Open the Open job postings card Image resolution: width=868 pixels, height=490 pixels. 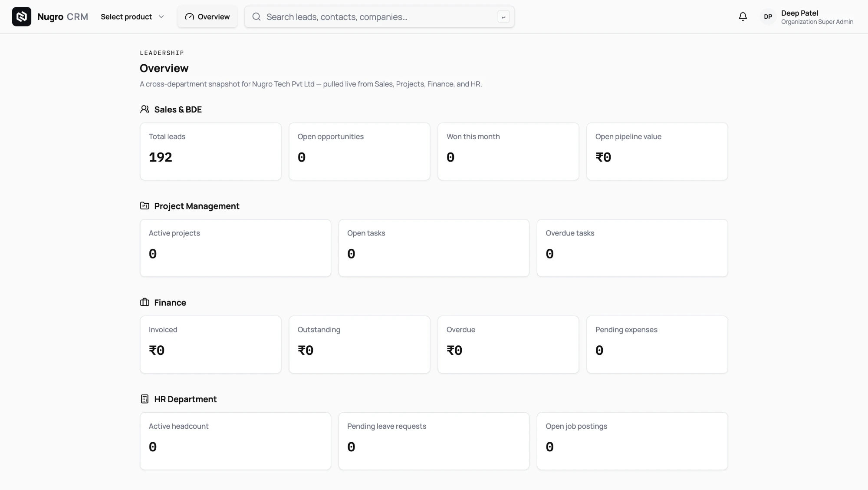coord(632,441)
